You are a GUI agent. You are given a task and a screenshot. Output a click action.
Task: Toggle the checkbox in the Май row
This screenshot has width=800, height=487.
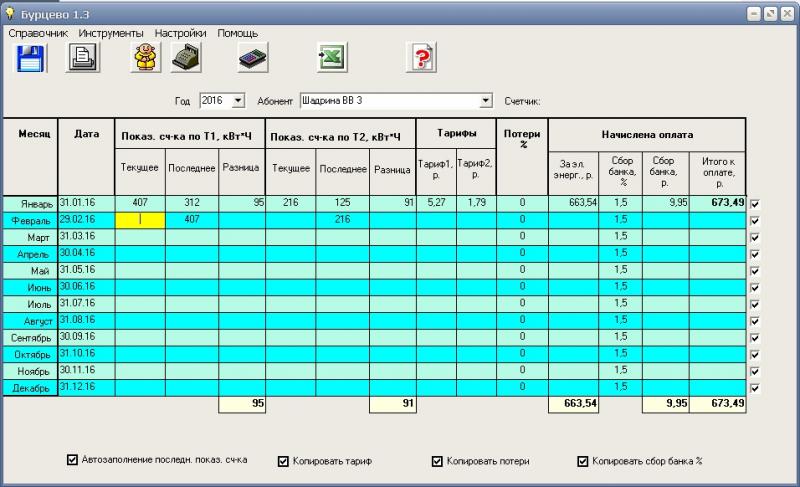pos(755,271)
